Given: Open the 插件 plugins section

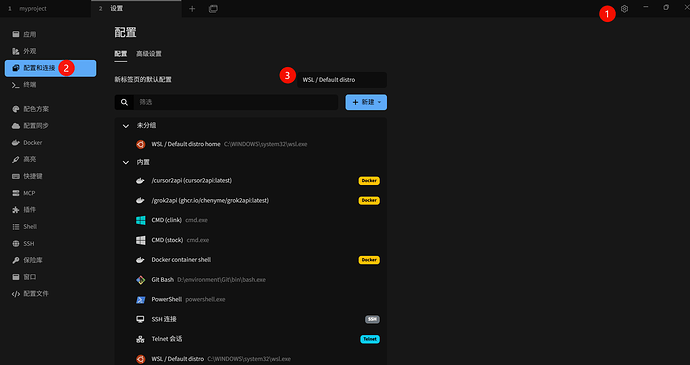Looking at the screenshot, I should tap(51, 210).
